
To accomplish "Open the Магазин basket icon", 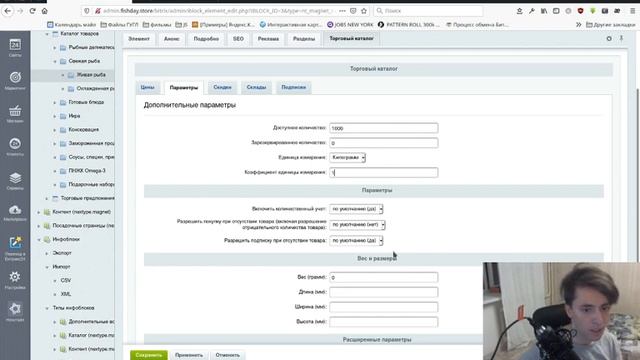I will [15, 113].
